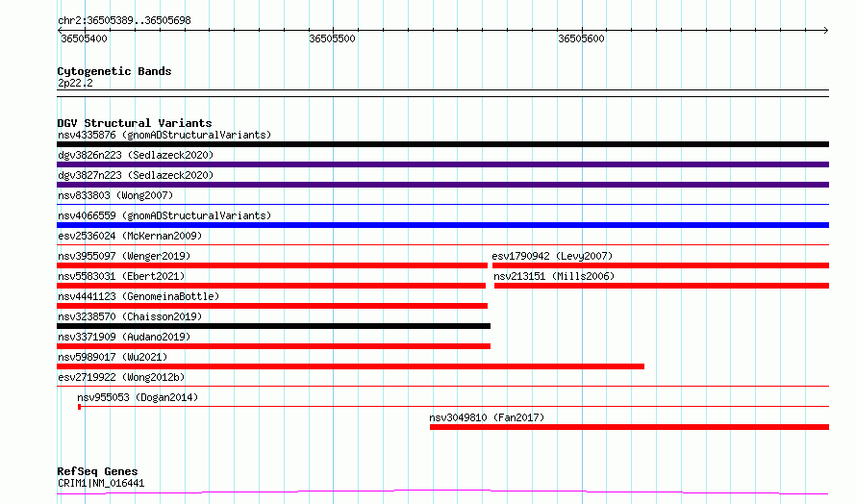
Task: Open nsv3955097 (Wenger2019) variant label
Action: point(124,256)
